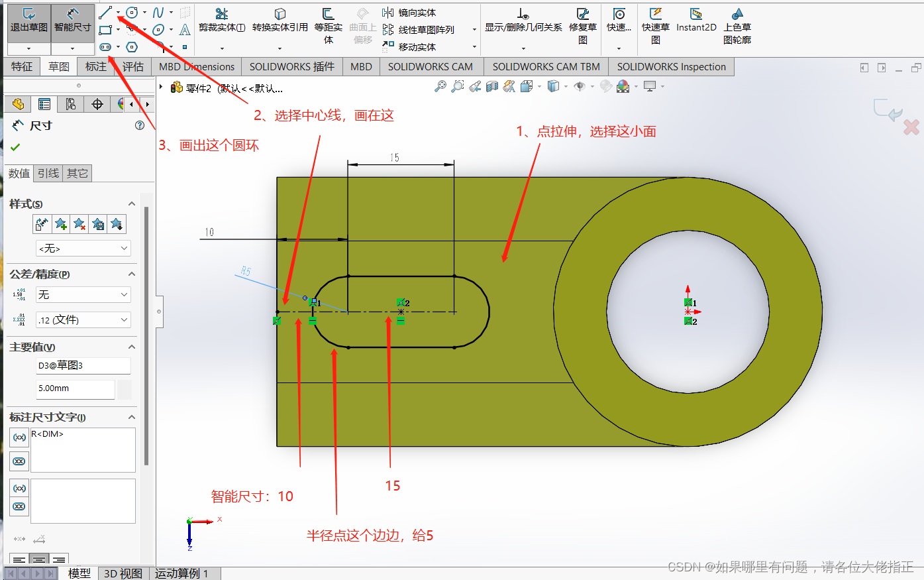Click Rapid Sketch (快速草图)

(x=656, y=27)
